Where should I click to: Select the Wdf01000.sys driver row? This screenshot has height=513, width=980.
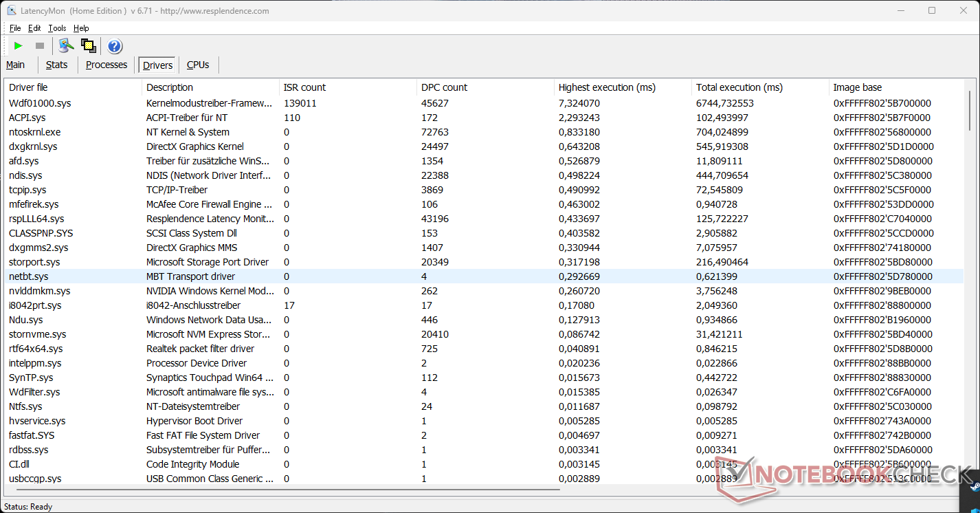pyautogui.click(x=40, y=103)
